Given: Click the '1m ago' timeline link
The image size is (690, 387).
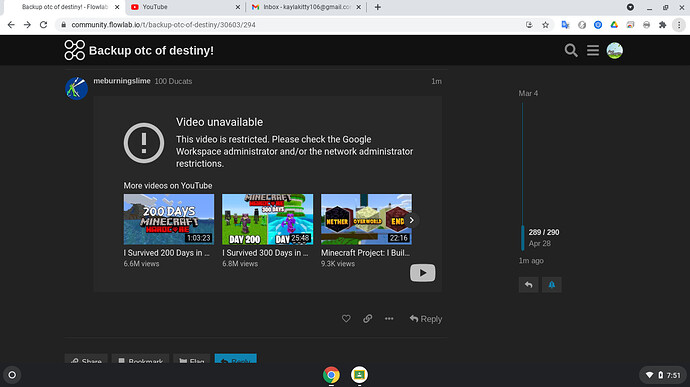Looking at the screenshot, I should click(531, 261).
